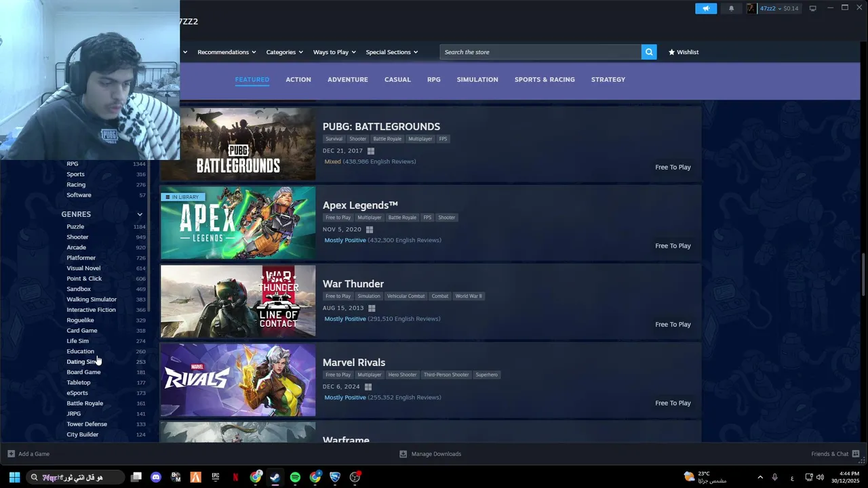
Task: Filter by Puzzle genre
Action: (75, 226)
